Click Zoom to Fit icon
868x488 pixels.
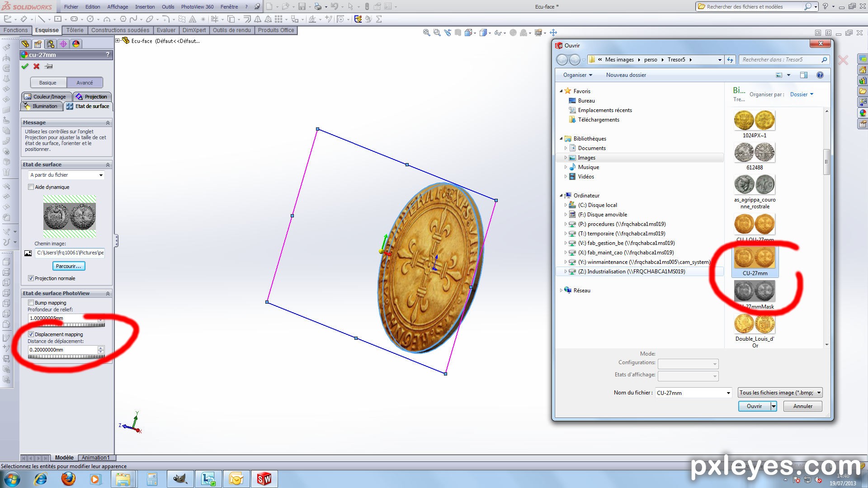(426, 33)
